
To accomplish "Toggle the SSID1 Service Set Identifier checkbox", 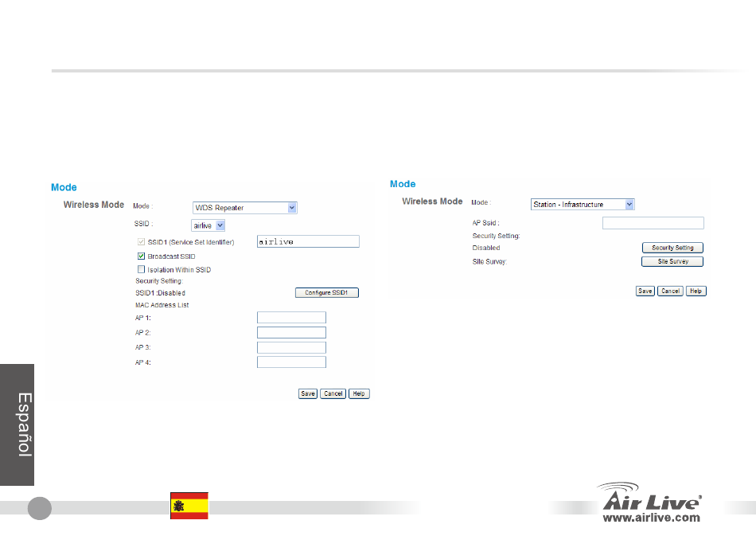I will pyautogui.click(x=142, y=241).
